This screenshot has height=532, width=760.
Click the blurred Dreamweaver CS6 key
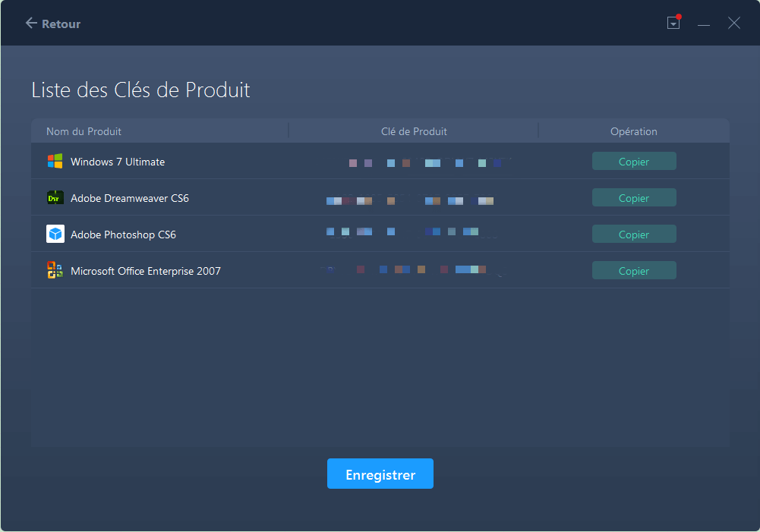[x=410, y=200]
